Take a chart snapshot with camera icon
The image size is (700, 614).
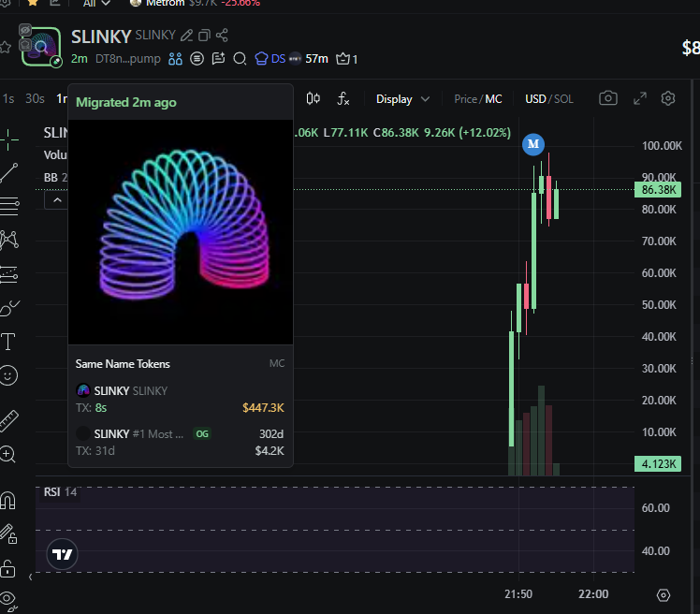click(x=608, y=99)
